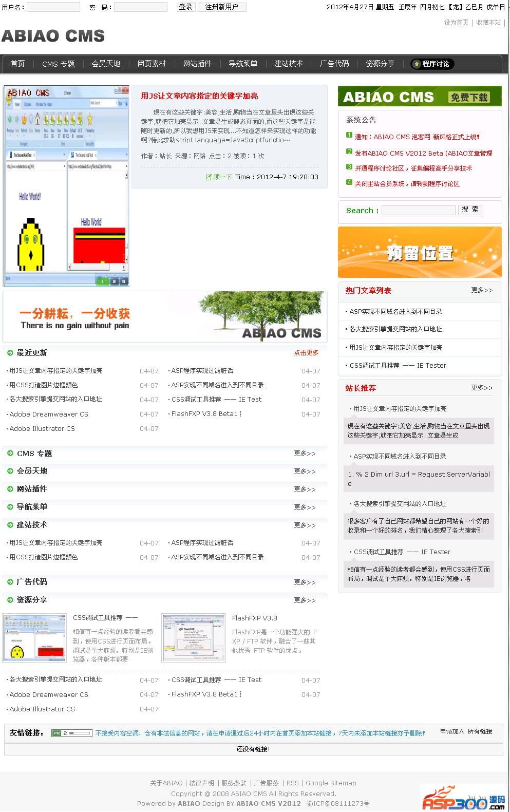Click announcement number 4 green badge
This screenshot has width=510, height=812.
[x=349, y=182]
